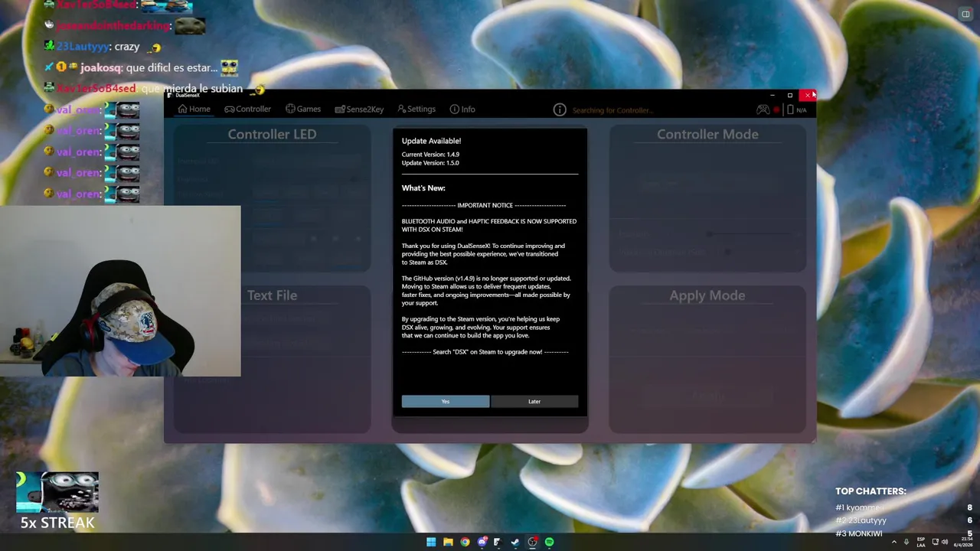The width and height of the screenshot is (980, 551).
Task: Click the 'Searching for Controller...' status text
Action: pyautogui.click(x=612, y=110)
